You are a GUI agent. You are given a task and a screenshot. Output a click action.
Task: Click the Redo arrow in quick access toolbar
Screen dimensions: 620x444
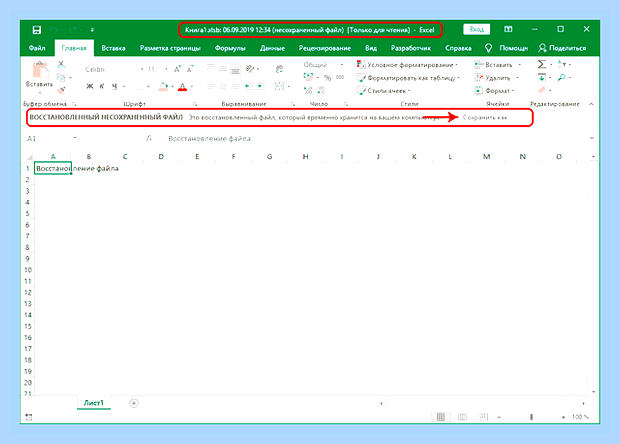(73, 30)
